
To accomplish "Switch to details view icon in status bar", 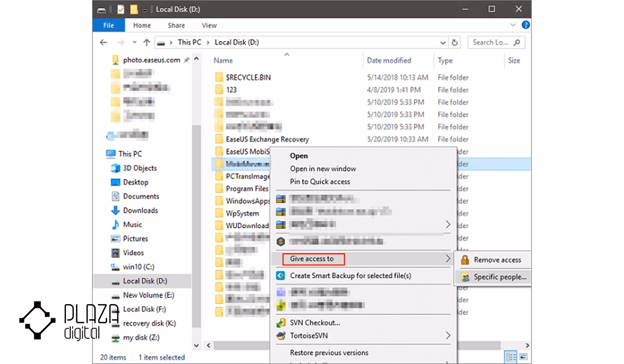I will coord(511,357).
